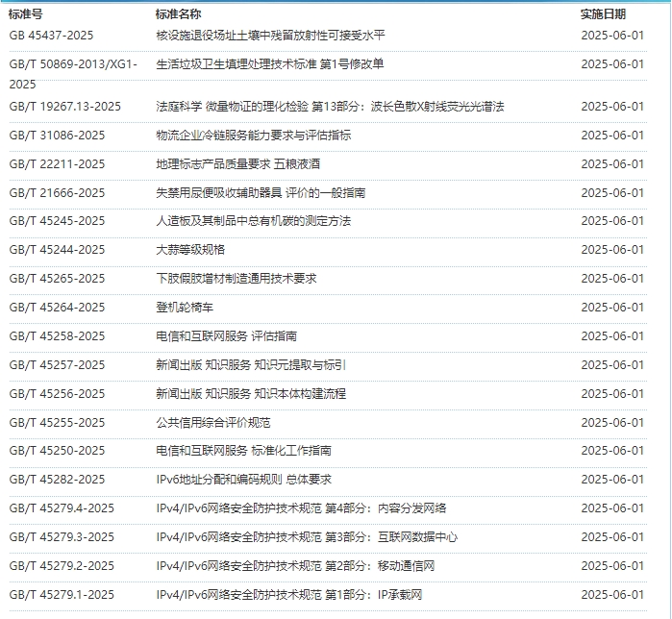Click the 实施日期 column header
672x619 pixels.
point(604,14)
